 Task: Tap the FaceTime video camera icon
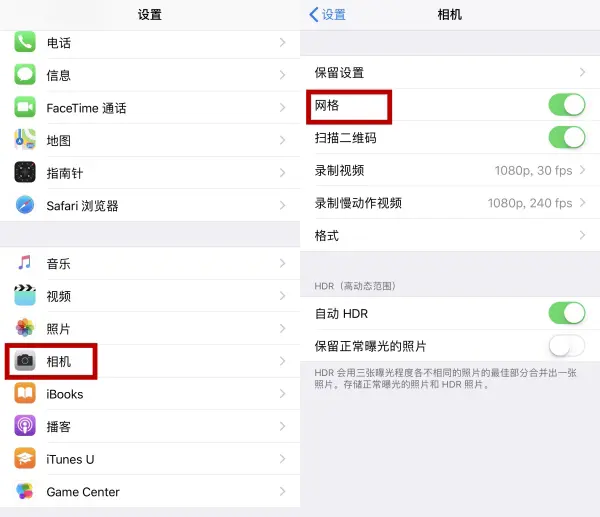point(25,107)
